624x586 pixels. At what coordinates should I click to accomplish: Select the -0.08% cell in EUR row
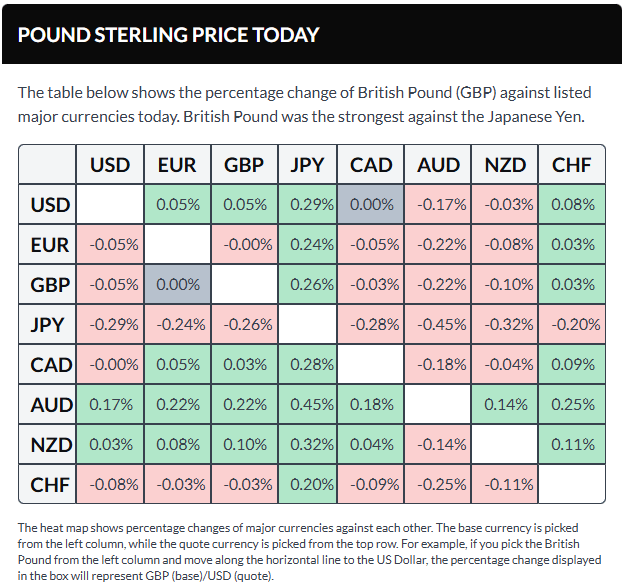(x=504, y=245)
